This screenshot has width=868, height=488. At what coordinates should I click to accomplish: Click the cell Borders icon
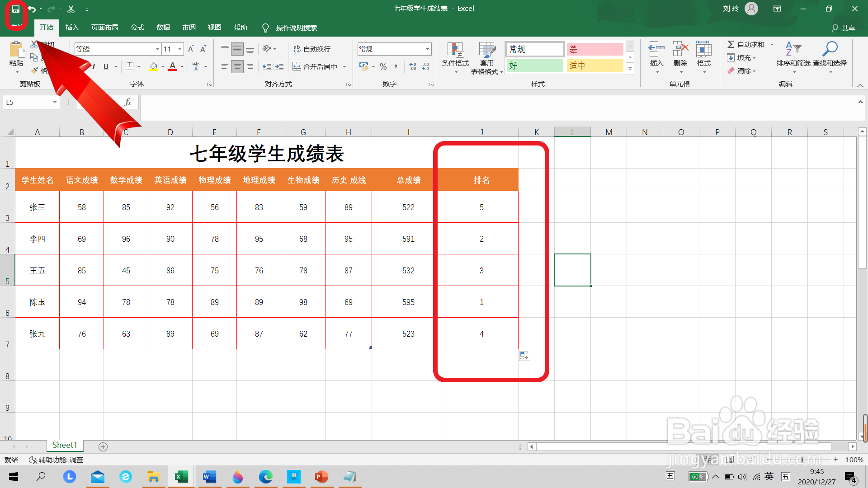pyautogui.click(x=130, y=66)
